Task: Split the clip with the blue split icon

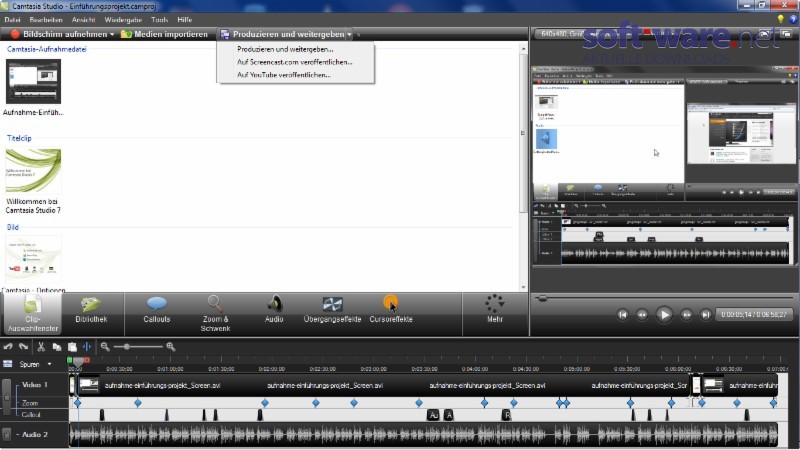Action: [87, 347]
